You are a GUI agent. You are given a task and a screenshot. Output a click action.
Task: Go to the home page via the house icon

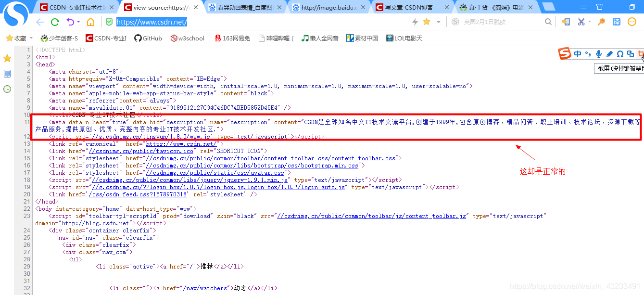coord(90,22)
